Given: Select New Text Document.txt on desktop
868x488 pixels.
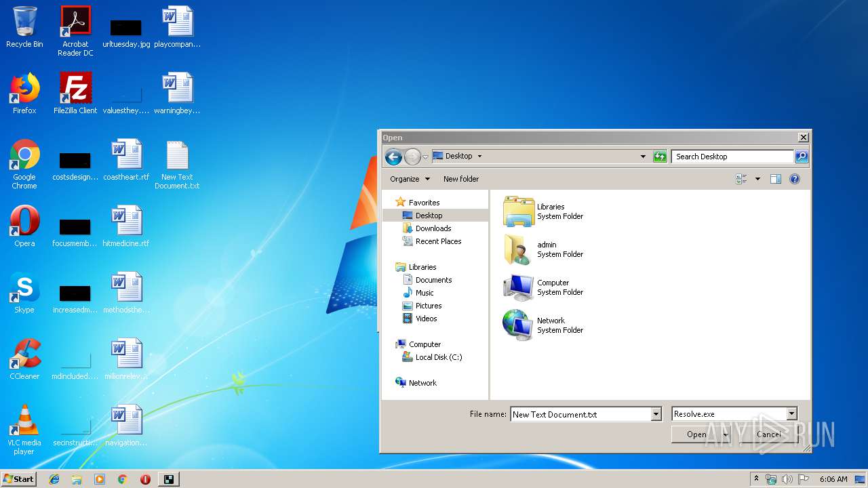Looking at the screenshot, I should (x=177, y=164).
